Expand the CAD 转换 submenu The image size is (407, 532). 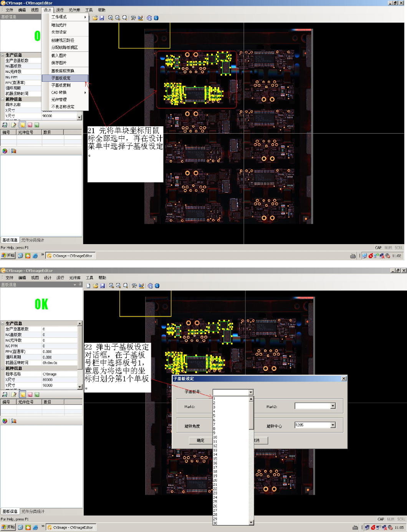pos(65,93)
